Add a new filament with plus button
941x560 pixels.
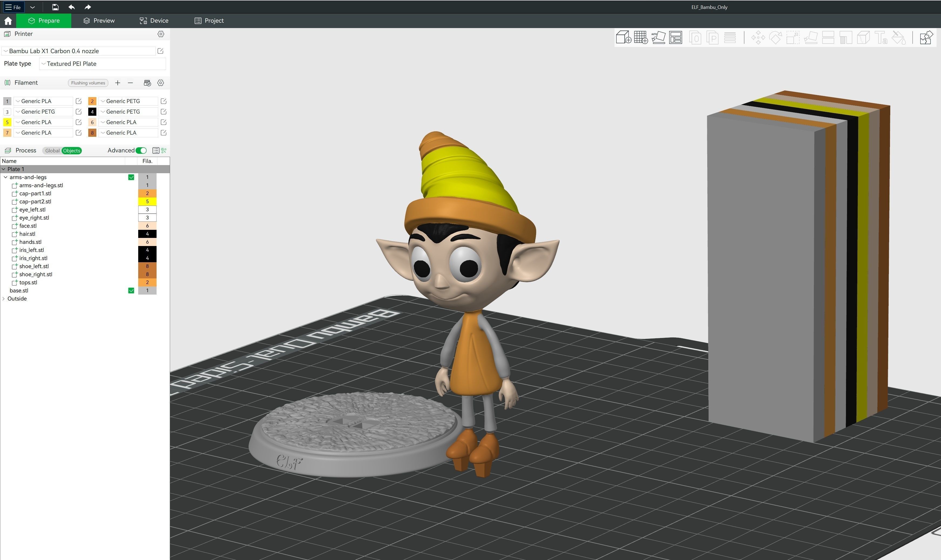click(117, 83)
